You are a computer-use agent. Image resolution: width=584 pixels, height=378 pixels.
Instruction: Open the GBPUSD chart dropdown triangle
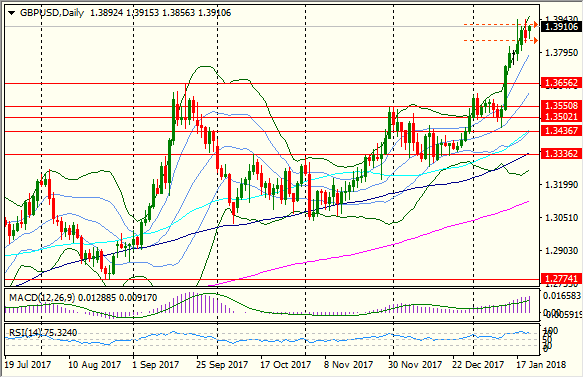11,13
